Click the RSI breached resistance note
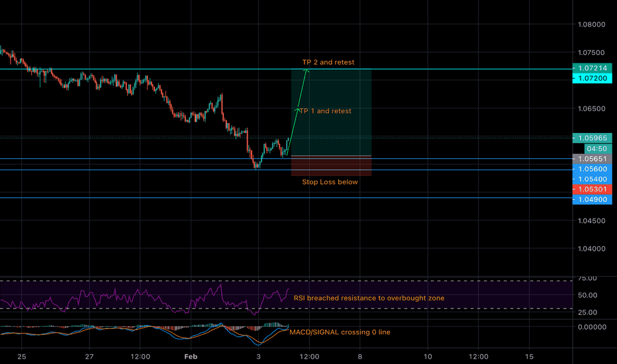 coord(369,298)
